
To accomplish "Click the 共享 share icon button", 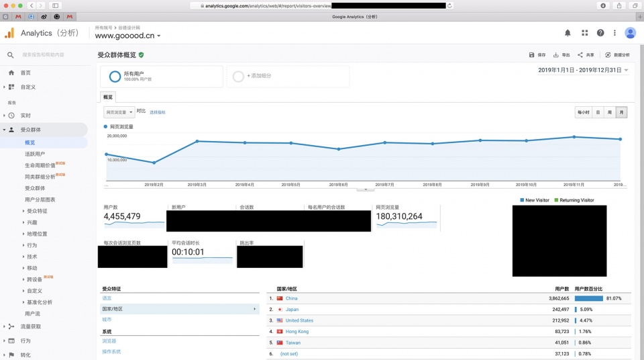I will [x=586, y=54].
